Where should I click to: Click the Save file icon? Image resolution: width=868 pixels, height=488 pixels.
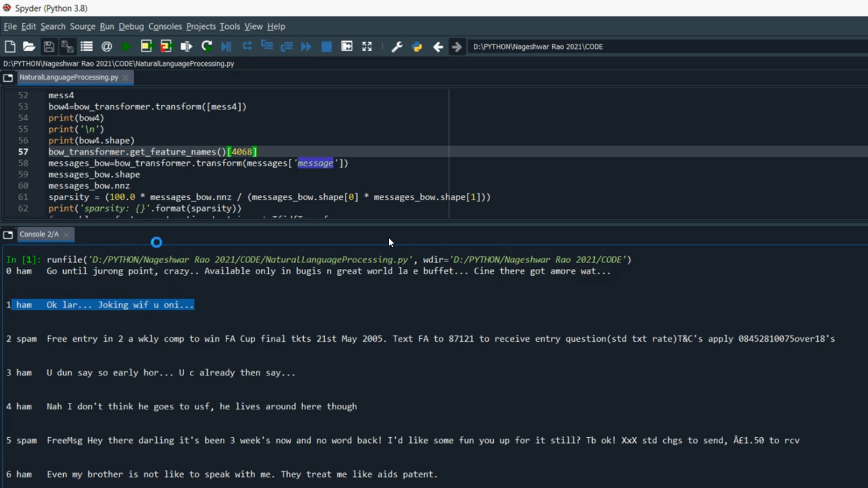pos(49,47)
